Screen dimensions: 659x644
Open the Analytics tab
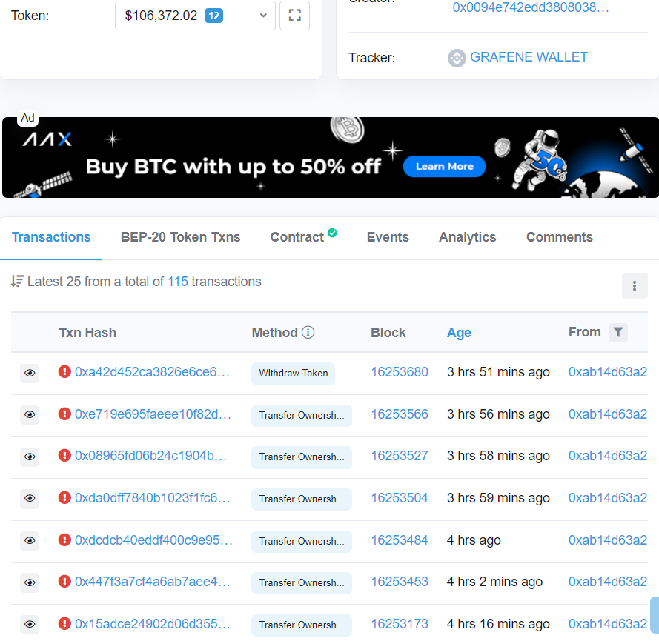(x=467, y=237)
